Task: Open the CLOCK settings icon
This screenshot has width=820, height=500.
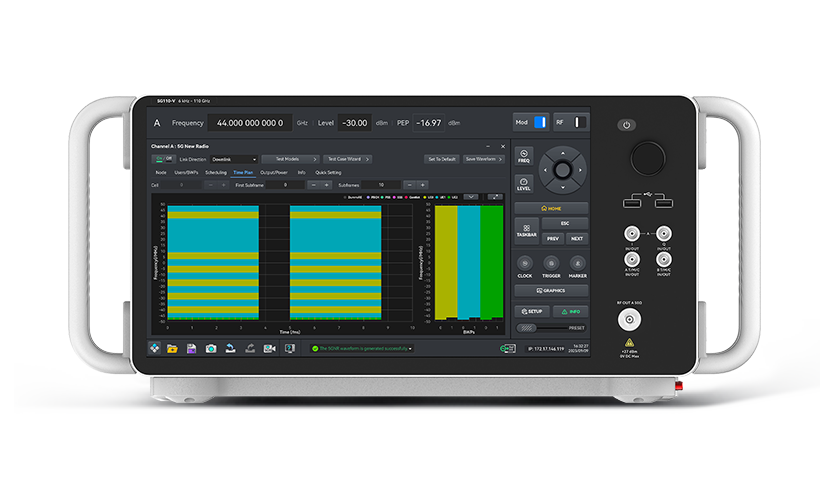Action: (525, 265)
